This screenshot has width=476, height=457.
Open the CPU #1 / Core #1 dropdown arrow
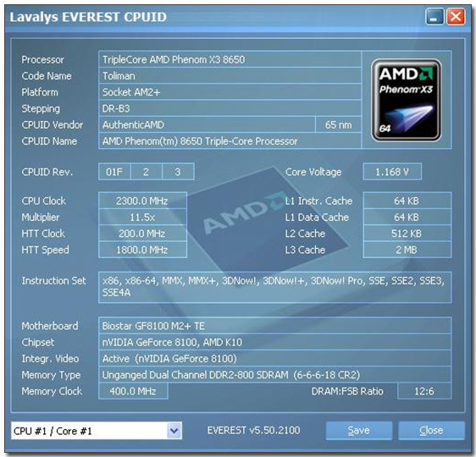click(x=174, y=431)
